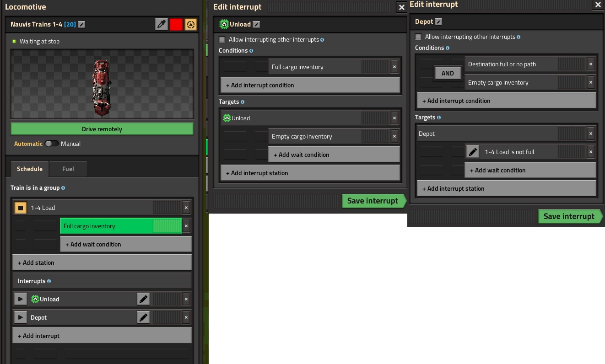Remove the 1-4 Load station from schedule
Screen dimensions: 605x364
186,208
